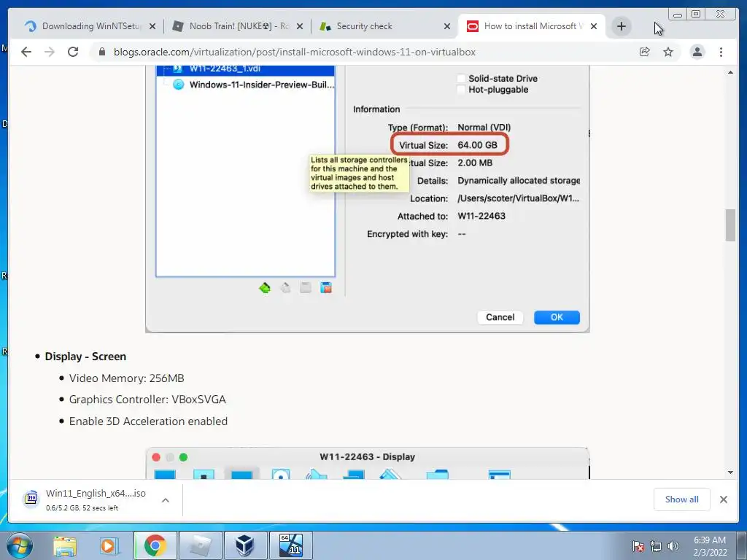Click the W11-22463 - Display window title
The width and height of the screenshot is (747, 560).
[x=368, y=456]
